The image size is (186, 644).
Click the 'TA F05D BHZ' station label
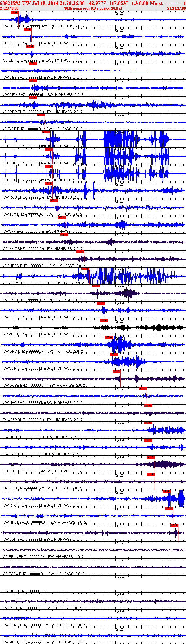tap(14, 300)
